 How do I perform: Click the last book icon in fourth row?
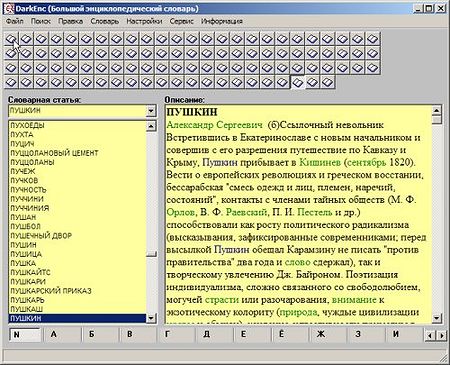327,82
